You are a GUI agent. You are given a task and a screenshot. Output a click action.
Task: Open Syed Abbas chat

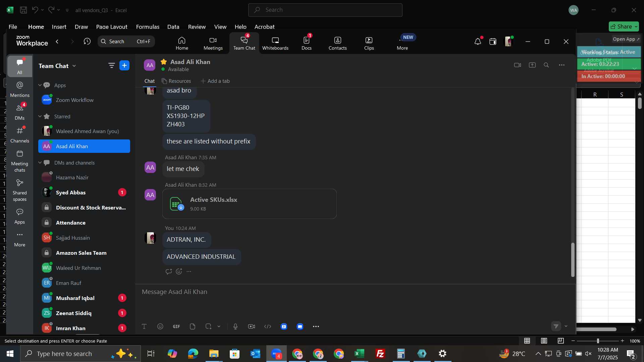click(x=84, y=192)
